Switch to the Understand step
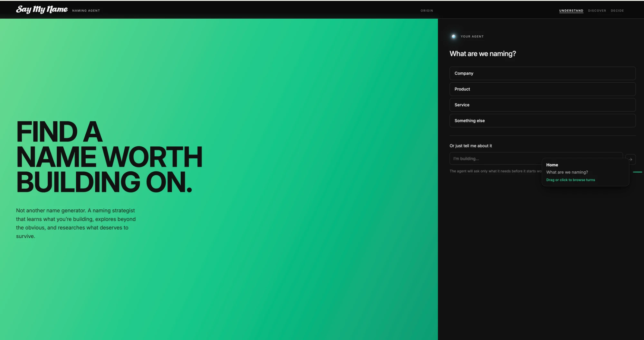The height and width of the screenshot is (340, 644). click(571, 11)
